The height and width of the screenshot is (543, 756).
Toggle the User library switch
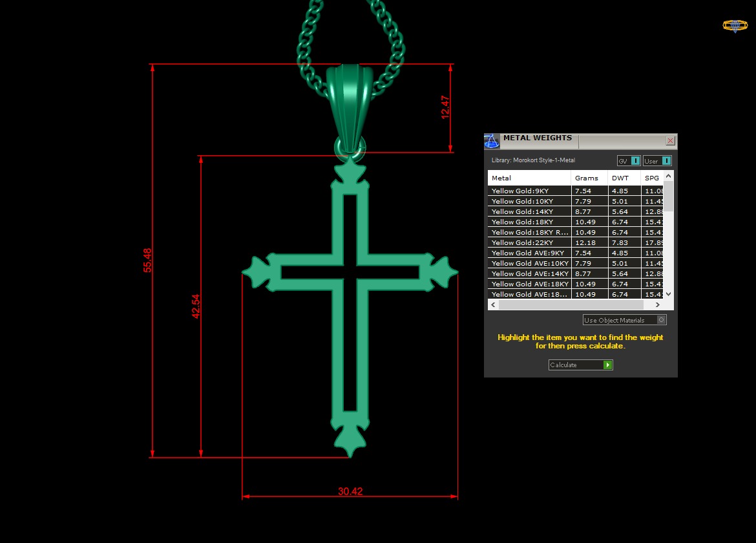click(657, 160)
